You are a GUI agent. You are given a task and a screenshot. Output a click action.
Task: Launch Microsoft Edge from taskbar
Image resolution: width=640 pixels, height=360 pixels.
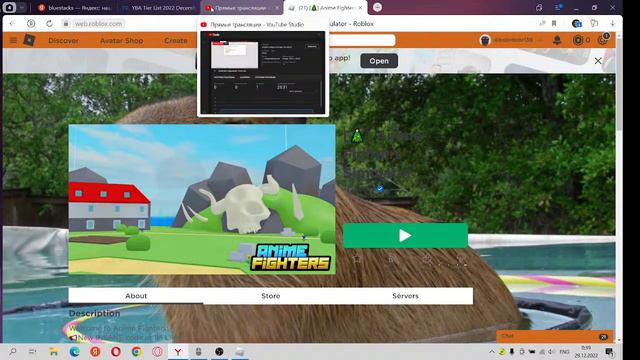point(75,351)
